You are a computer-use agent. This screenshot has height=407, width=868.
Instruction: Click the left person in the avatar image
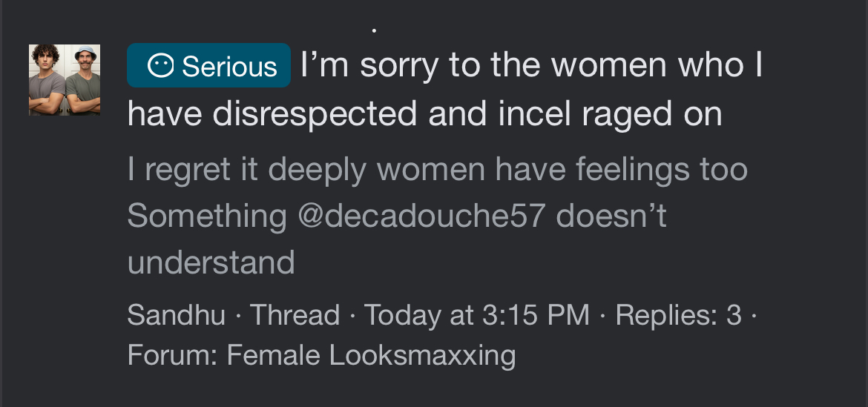click(x=46, y=80)
